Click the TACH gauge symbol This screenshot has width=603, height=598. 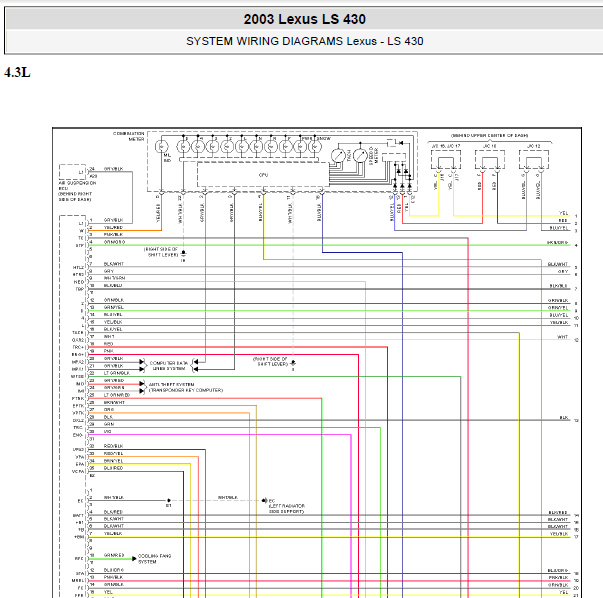coord(338,155)
